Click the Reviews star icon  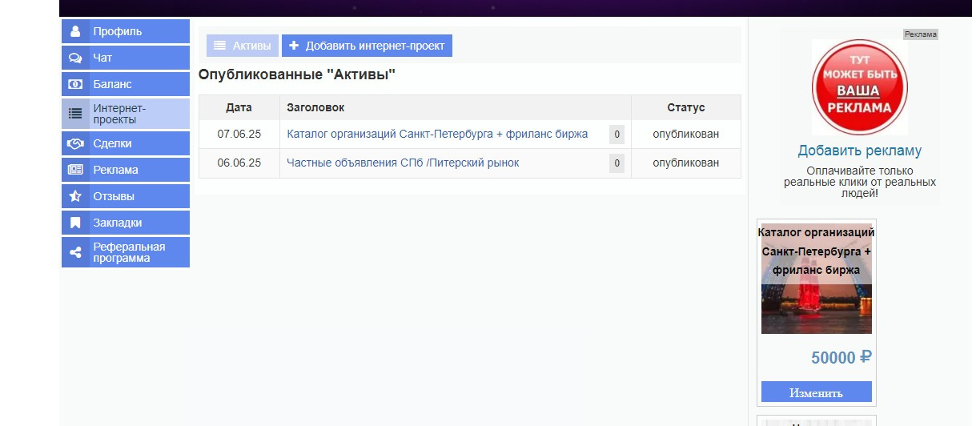pyautogui.click(x=75, y=196)
